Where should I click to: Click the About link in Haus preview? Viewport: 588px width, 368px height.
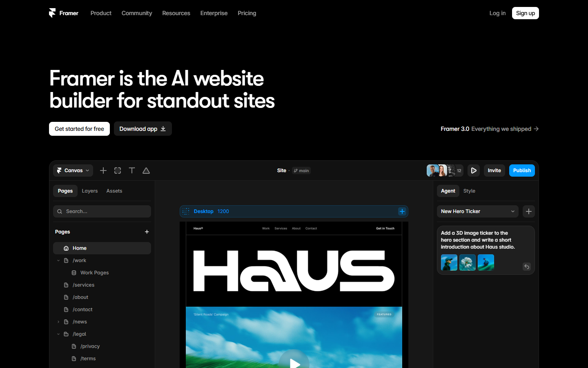point(296,229)
